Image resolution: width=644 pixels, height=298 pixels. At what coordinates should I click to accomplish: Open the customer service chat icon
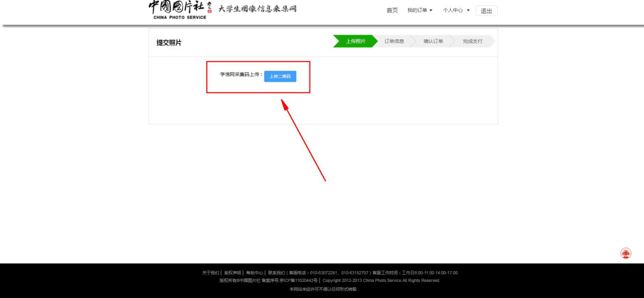[626, 253]
